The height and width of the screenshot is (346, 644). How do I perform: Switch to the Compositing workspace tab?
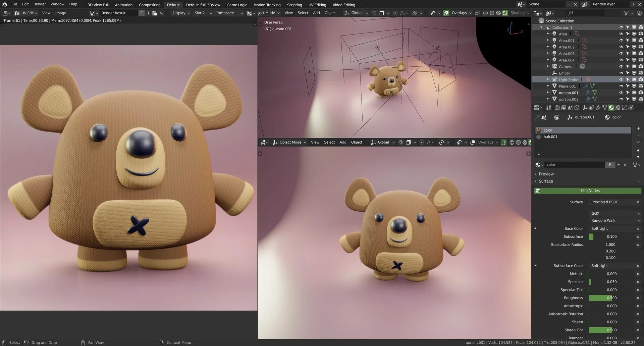[x=150, y=5]
